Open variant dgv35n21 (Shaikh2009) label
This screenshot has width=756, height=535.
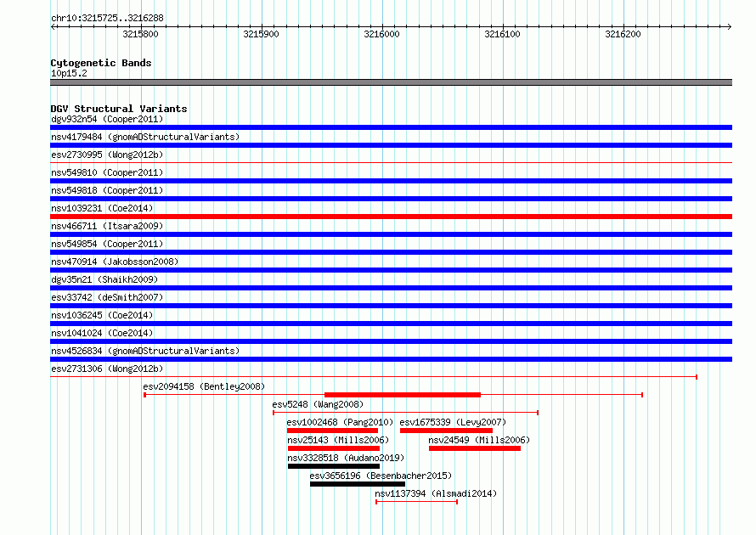[x=104, y=279]
